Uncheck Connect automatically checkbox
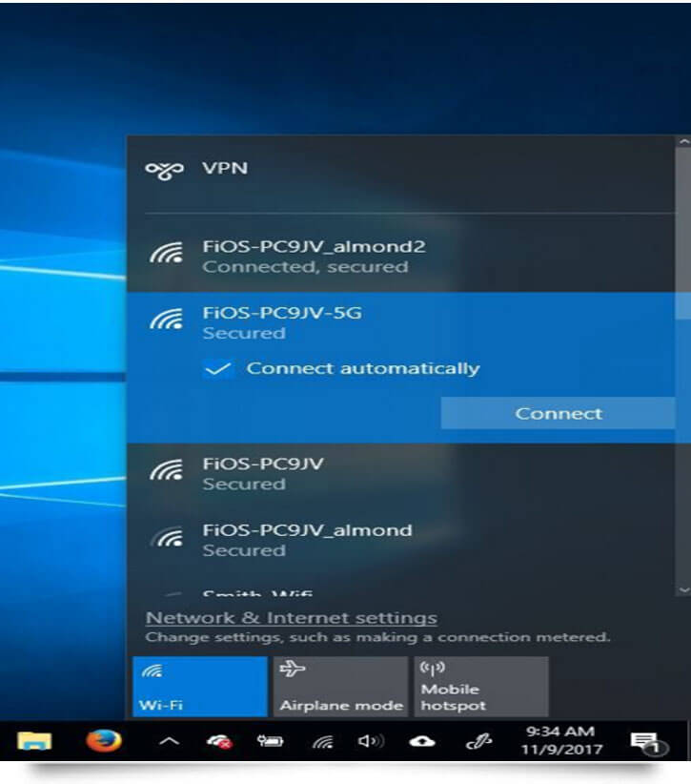Viewport: 691px width, 784px height. pyautogui.click(x=218, y=369)
